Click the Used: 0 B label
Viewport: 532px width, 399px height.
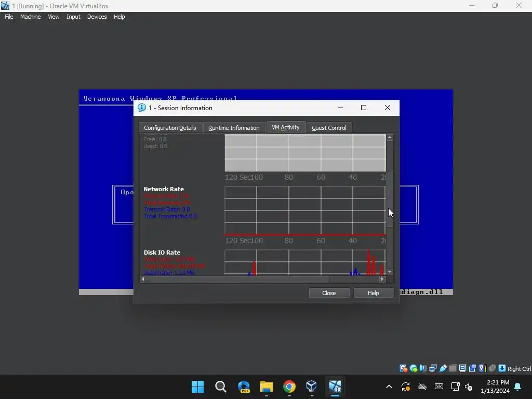point(155,146)
